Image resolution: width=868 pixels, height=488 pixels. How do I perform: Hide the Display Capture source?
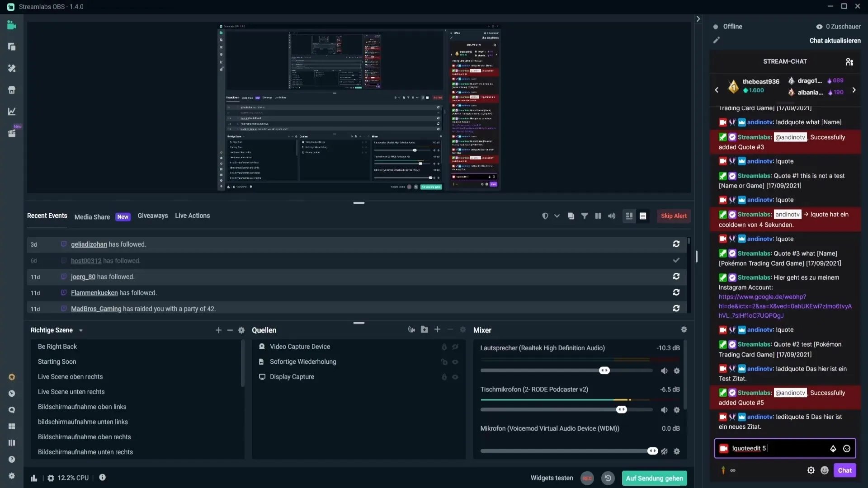pyautogui.click(x=455, y=377)
